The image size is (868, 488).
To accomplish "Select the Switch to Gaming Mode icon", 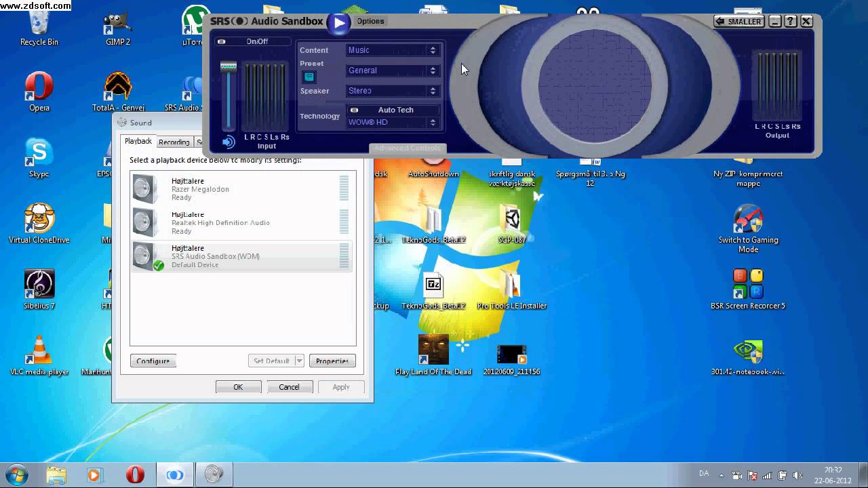I will coord(749,229).
